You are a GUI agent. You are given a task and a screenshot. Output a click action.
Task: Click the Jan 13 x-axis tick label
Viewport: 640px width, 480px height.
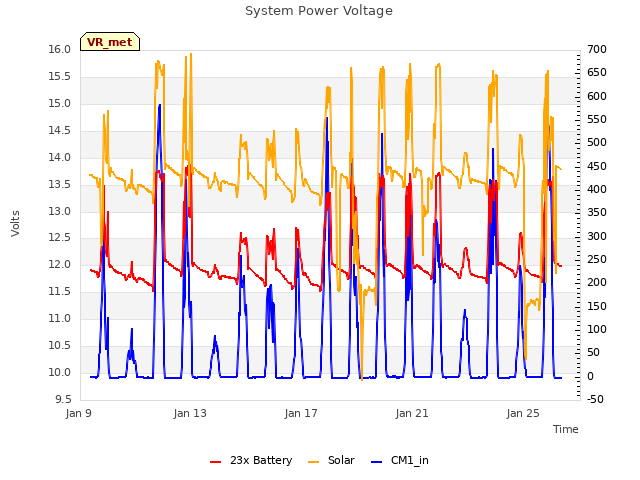click(190, 413)
